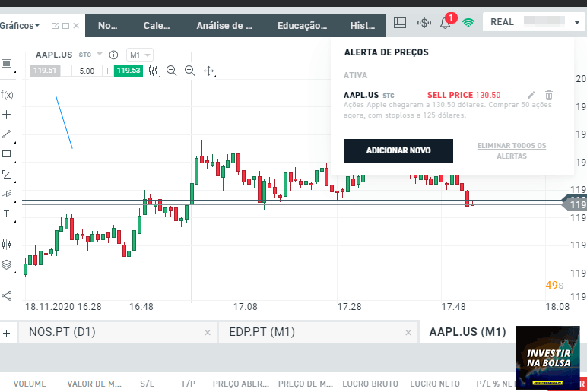Open the layers objects tool
The width and height of the screenshot is (587, 392).
click(x=7, y=264)
